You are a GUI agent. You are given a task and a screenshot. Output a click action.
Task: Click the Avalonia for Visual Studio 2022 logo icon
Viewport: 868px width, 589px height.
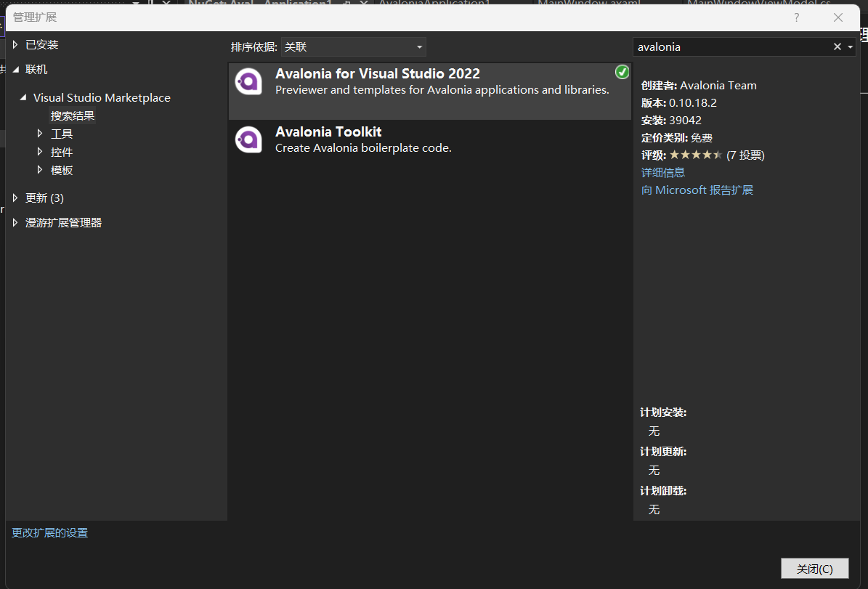point(249,81)
